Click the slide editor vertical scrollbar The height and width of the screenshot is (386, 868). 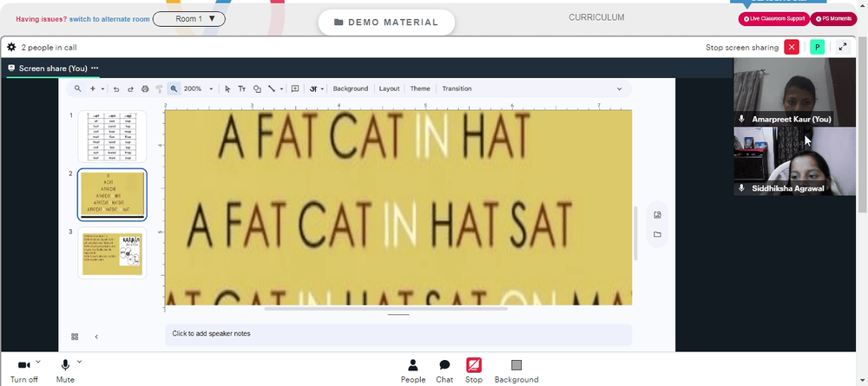tap(635, 232)
